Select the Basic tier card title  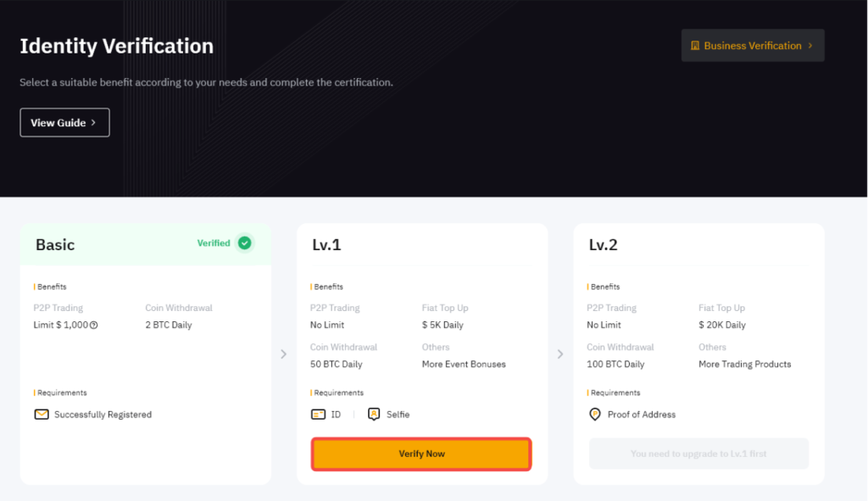coord(54,243)
